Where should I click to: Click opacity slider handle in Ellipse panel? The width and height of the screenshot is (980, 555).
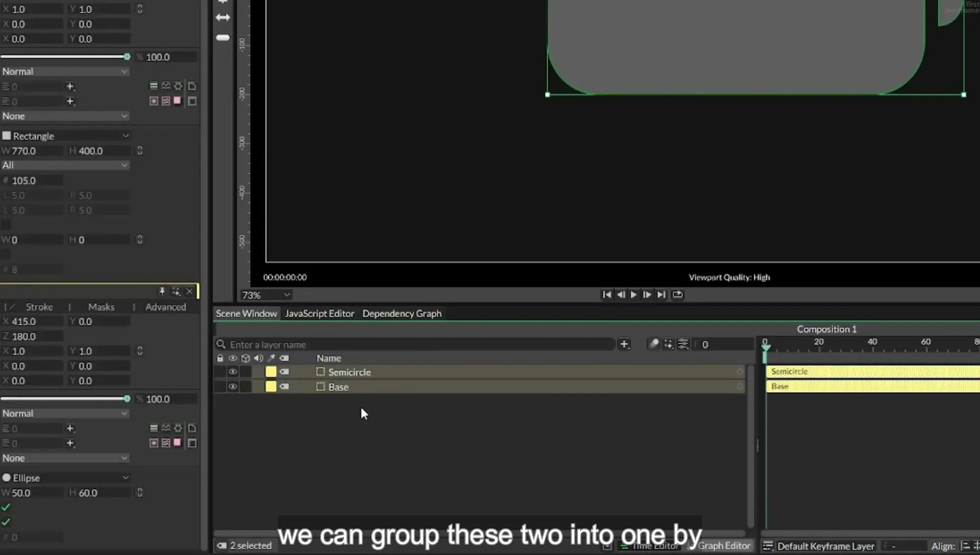coord(127,399)
